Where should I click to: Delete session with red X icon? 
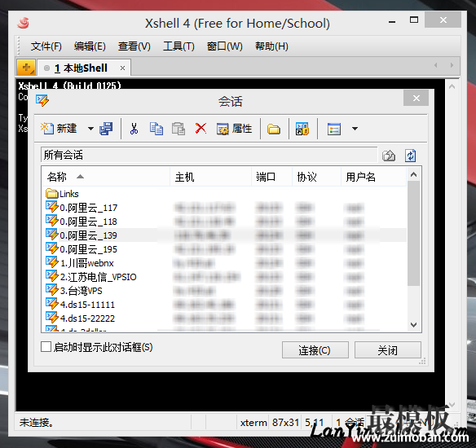click(201, 129)
